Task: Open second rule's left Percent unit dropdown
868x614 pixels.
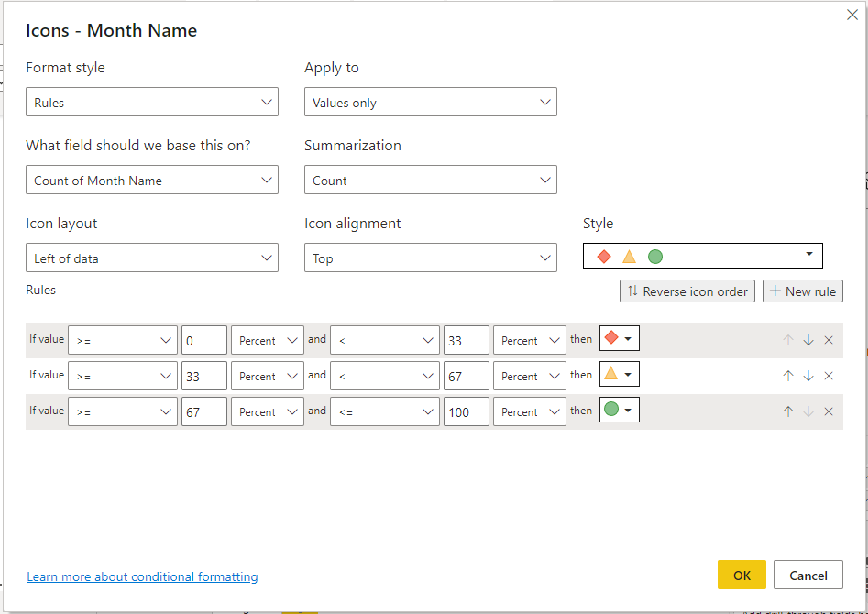Action: point(268,376)
